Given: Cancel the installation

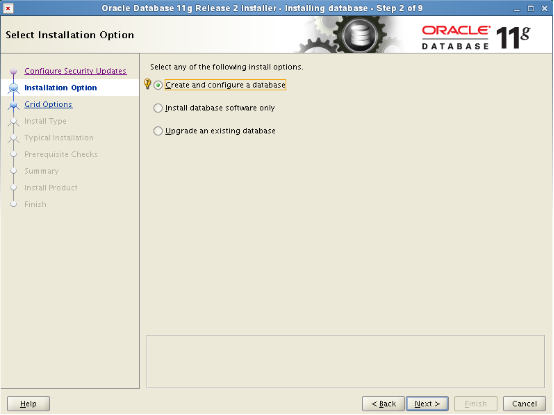Looking at the screenshot, I should (x=524, y=404).
